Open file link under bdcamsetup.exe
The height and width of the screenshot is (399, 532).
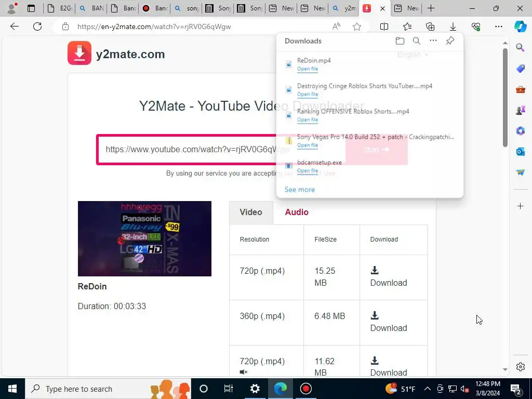click(x=308, y=170)
